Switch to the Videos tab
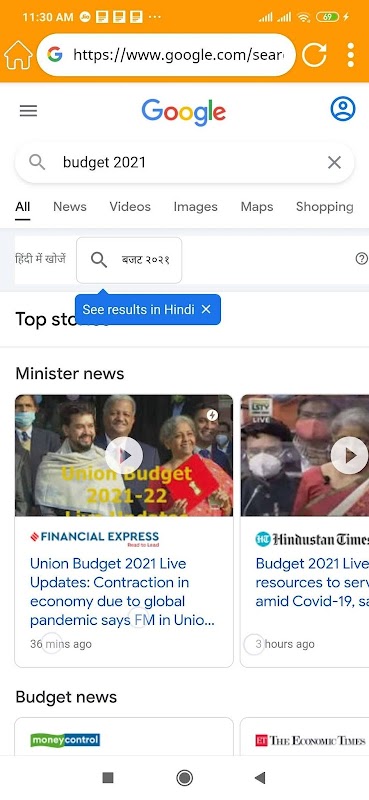The width and height of the screenshot is (369, 800). pyautogui.click(x=130, y=207)
